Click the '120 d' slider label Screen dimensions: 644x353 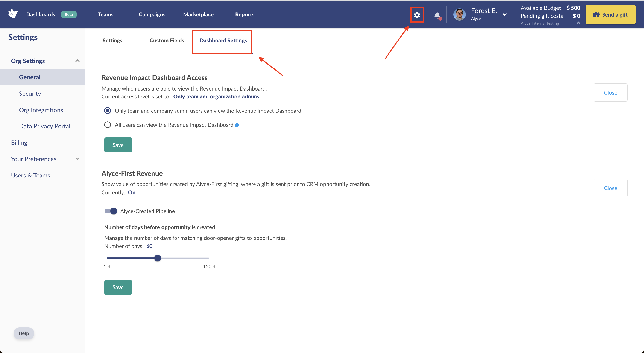coord(209,267)
